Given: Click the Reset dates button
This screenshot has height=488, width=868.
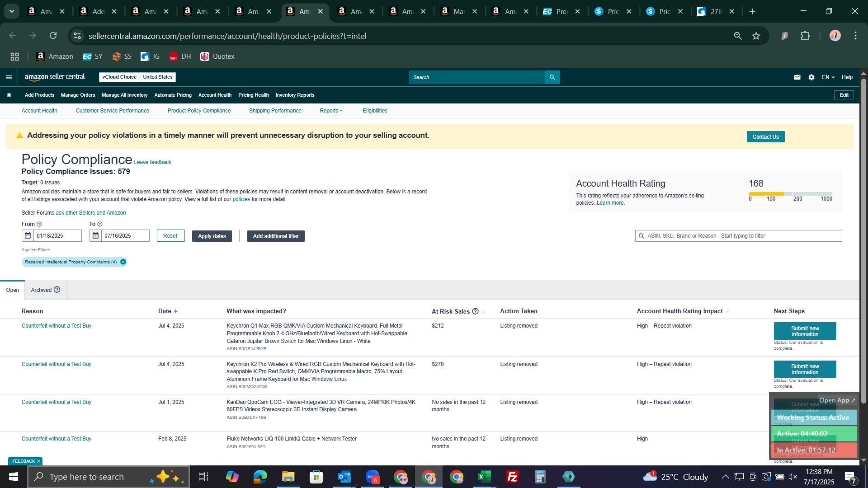Looking at the screenshot, I should (x=170, y=236).
